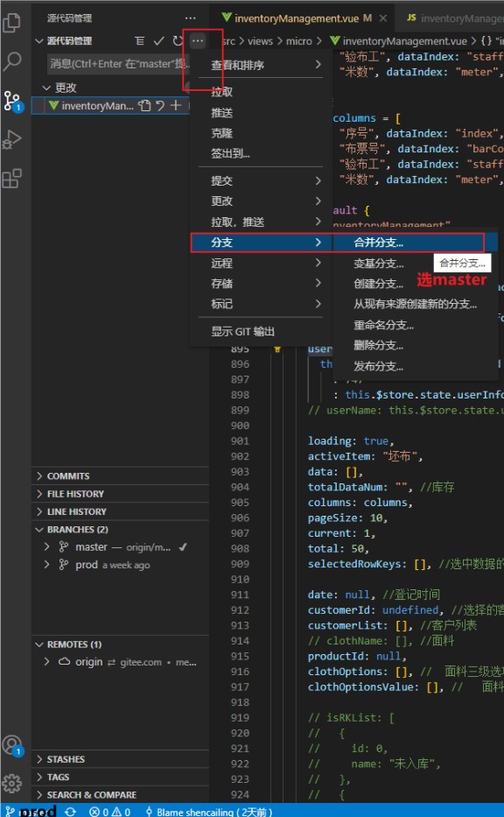Click the commit message input field
This screenshot has width=504, height=817.
[119, 64]
